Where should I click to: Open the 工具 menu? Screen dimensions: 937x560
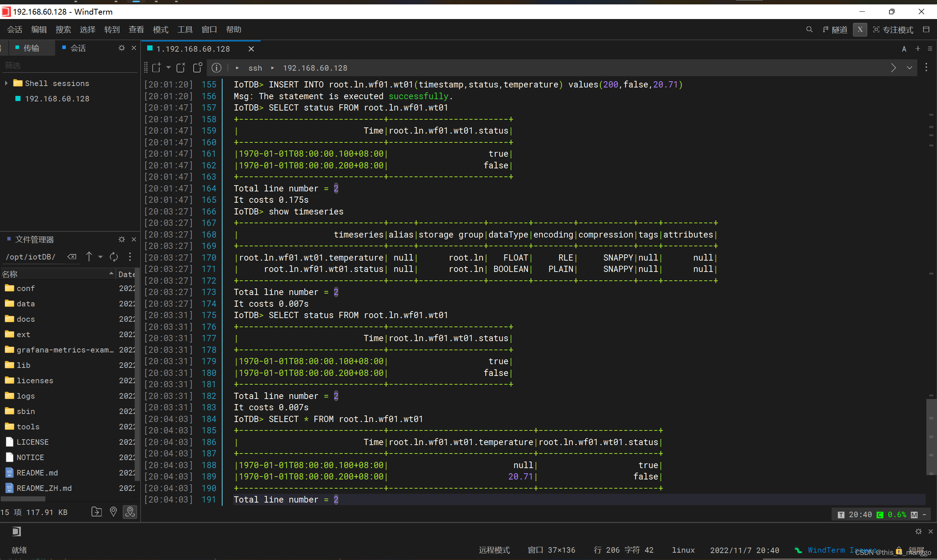(x=185, y=29)
